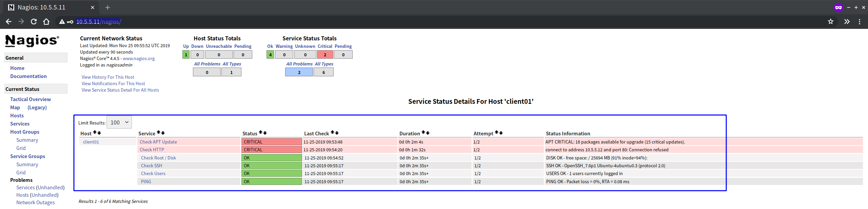
Task: Click the purple incognito profile icon
Action: pos(839,7)
